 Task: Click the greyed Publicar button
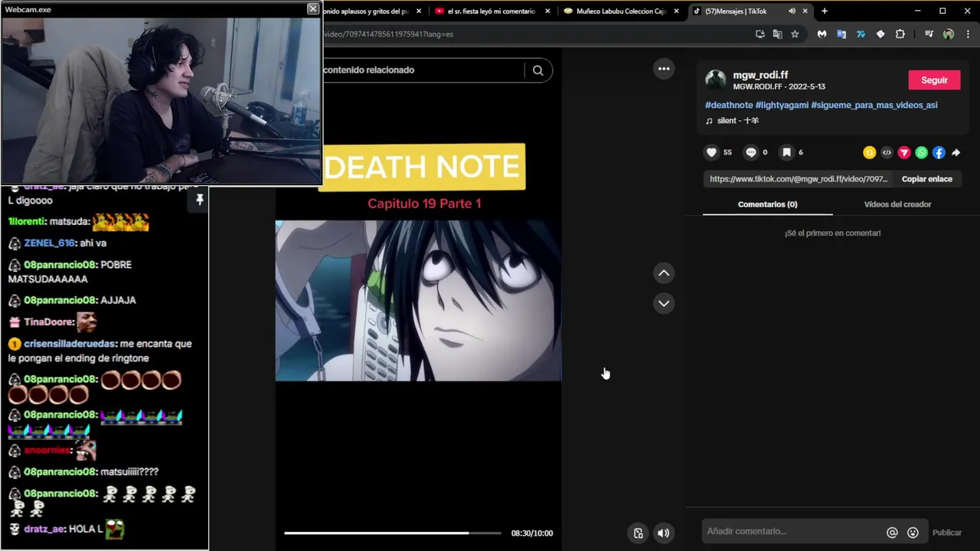pyautogui.click(x=946, y=533)
